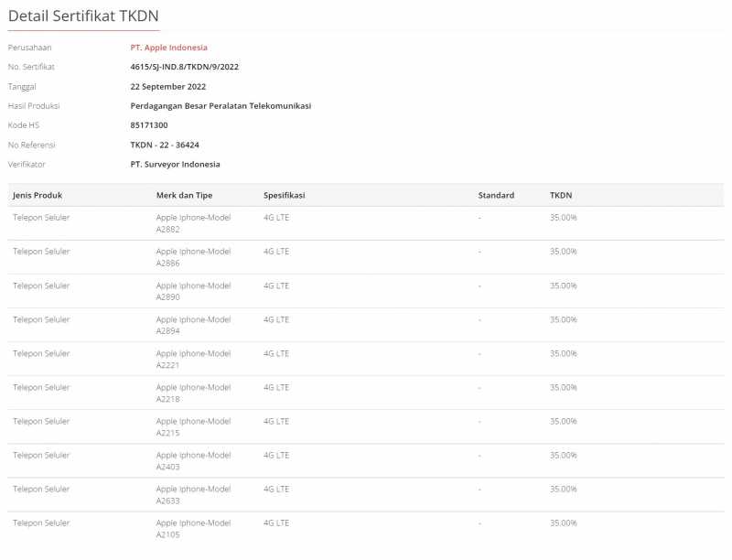
Task: Select reference number TKDN - 22 - 36424
Action: pyautogui.click(x=165, y=145)
